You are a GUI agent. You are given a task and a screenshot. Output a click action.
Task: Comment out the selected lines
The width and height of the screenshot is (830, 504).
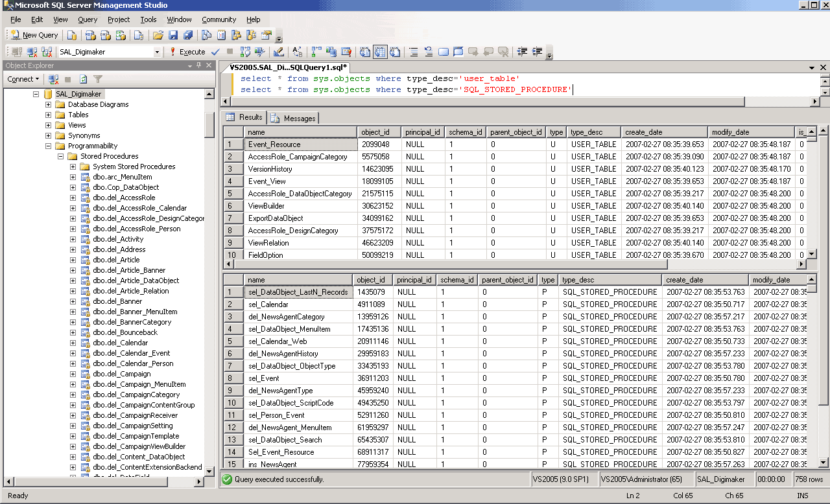pyautogui.click(x=414, y=52)
